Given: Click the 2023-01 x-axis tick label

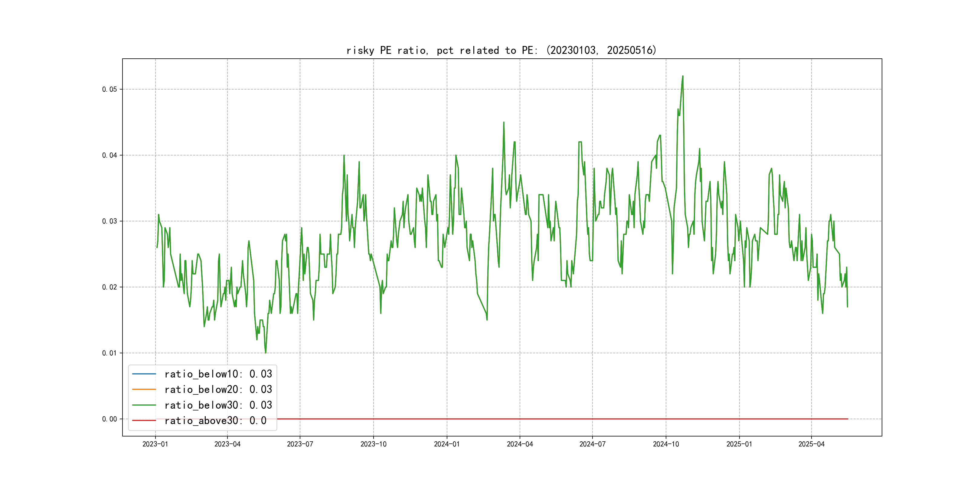Looking at the screenshot, I should coord(155,444).
